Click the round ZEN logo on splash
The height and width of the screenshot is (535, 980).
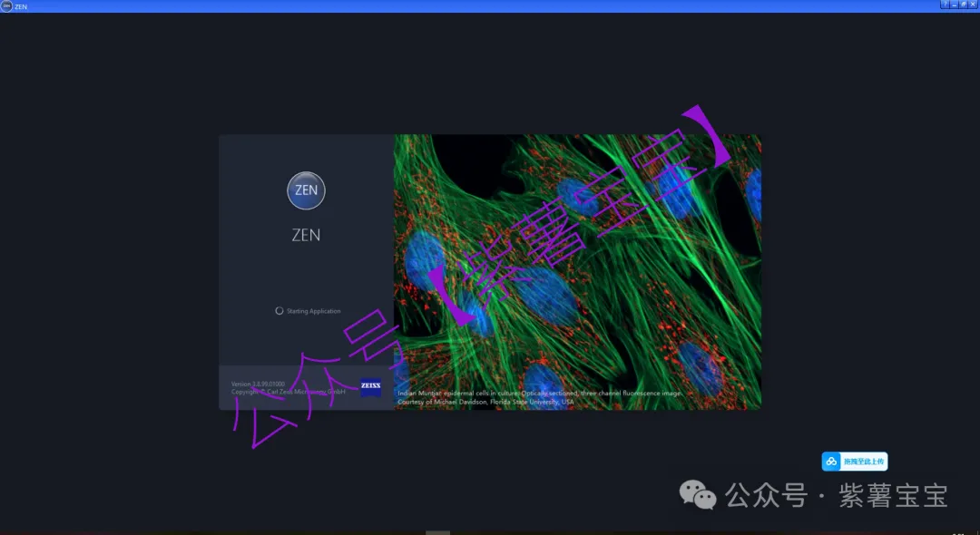click(306, 190)
